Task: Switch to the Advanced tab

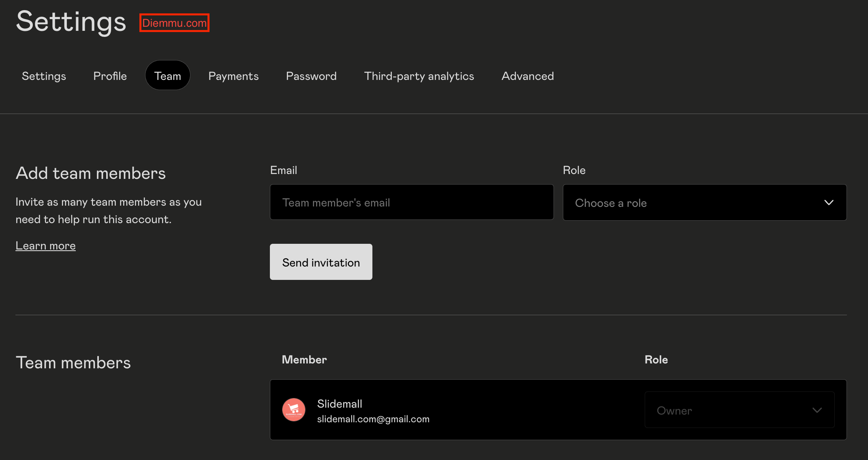Action: [528, 76]
